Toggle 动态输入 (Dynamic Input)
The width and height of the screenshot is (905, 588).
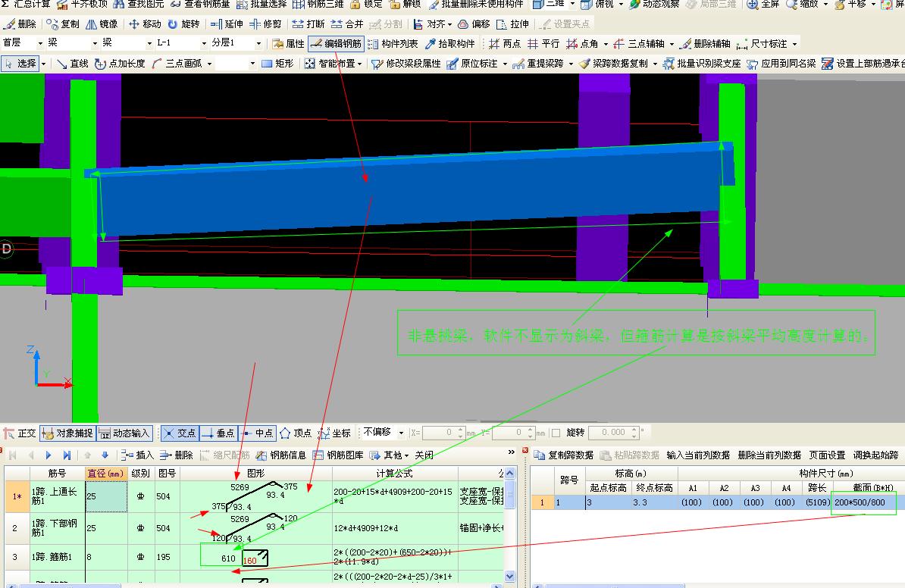pyautogui.click(x=124, y=433)
